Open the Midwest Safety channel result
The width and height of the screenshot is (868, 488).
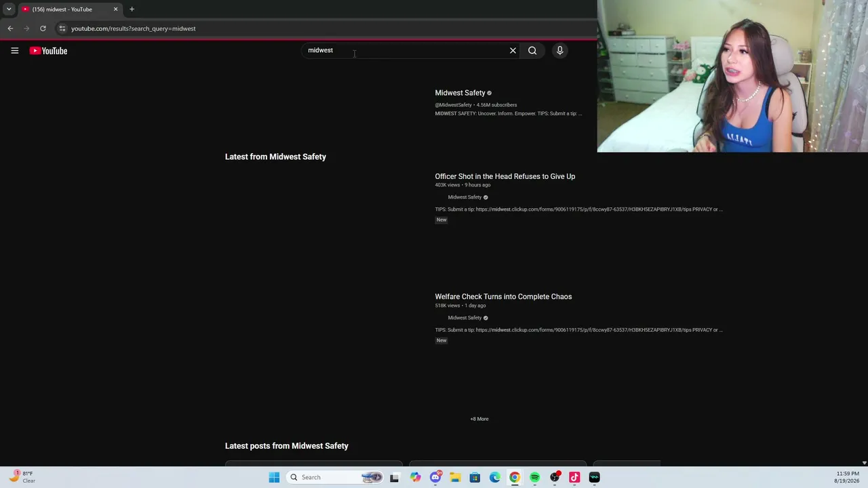(x=460, y=93)
